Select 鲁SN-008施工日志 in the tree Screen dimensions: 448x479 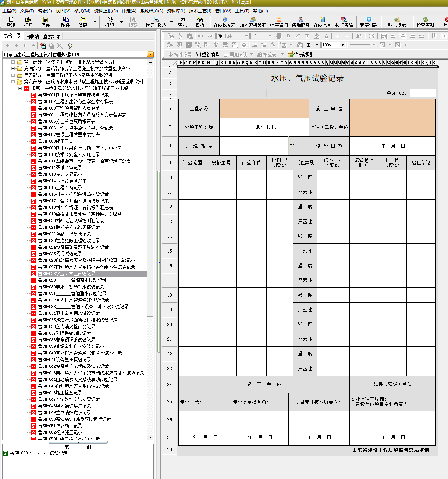pyautogui.click(x=56, y=141)
